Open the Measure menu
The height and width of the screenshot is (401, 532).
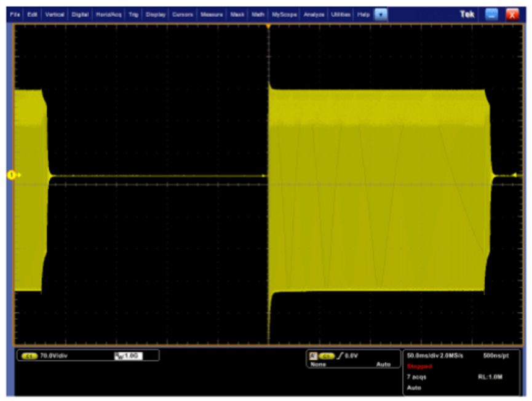point(212,14)
